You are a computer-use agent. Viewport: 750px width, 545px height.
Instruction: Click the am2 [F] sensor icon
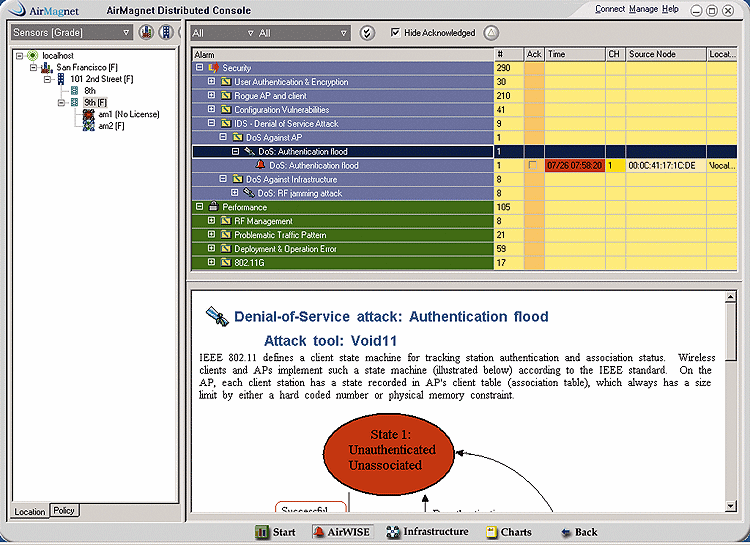(88, 126)
